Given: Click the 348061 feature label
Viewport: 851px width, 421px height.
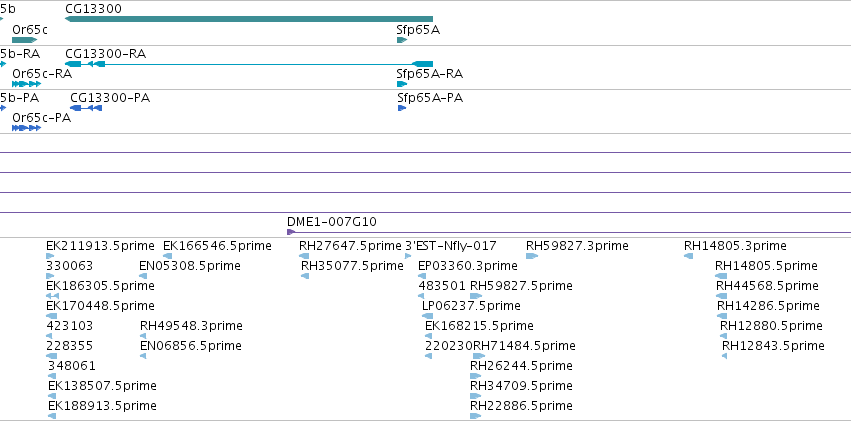Looking at the screenshot, I should point(72,366).
